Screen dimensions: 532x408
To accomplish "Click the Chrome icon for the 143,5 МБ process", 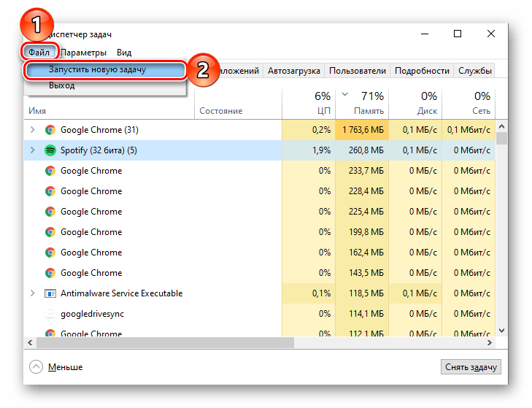I will tap(50, 273).
